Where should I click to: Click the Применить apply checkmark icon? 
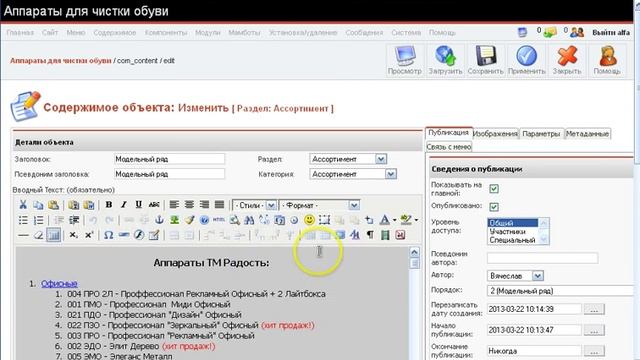tap(527, 60)
